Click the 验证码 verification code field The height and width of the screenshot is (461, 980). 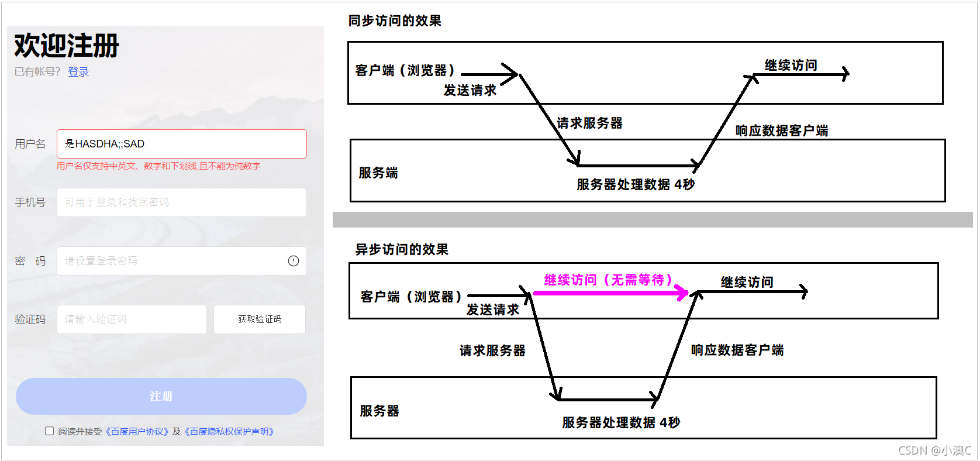click(x=132, y=319)
